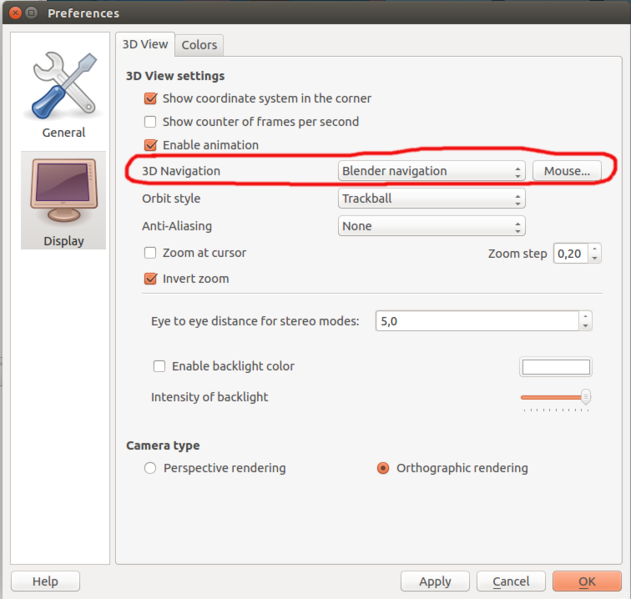Click the Eye to eye distance field
Viewport: 631px width, 599px height.
pos(476,321)
